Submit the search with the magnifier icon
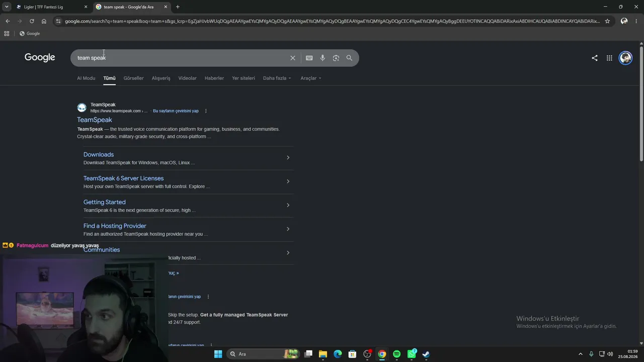This screenshot has width=644, height=362. point(349,58)
